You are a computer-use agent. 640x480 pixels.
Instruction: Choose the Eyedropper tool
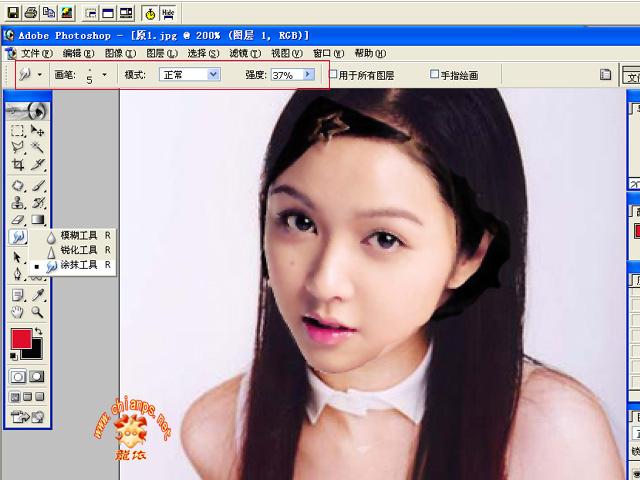coord(38,295)
